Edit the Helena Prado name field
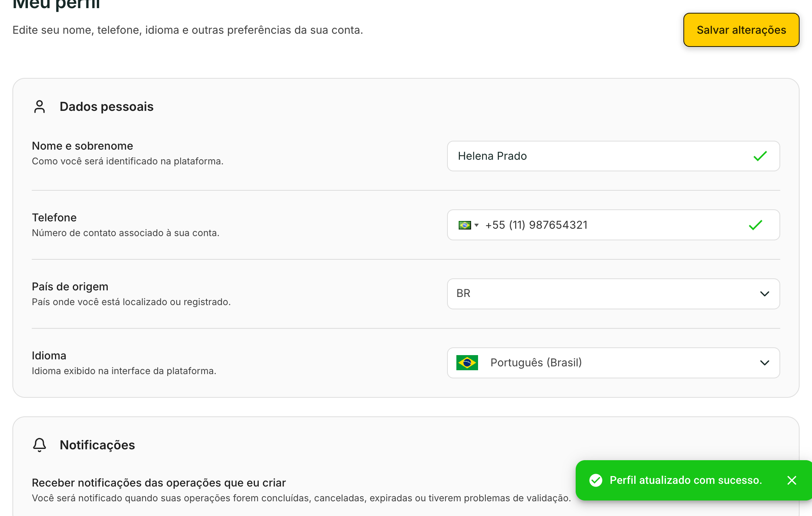 tap(613, 156)
